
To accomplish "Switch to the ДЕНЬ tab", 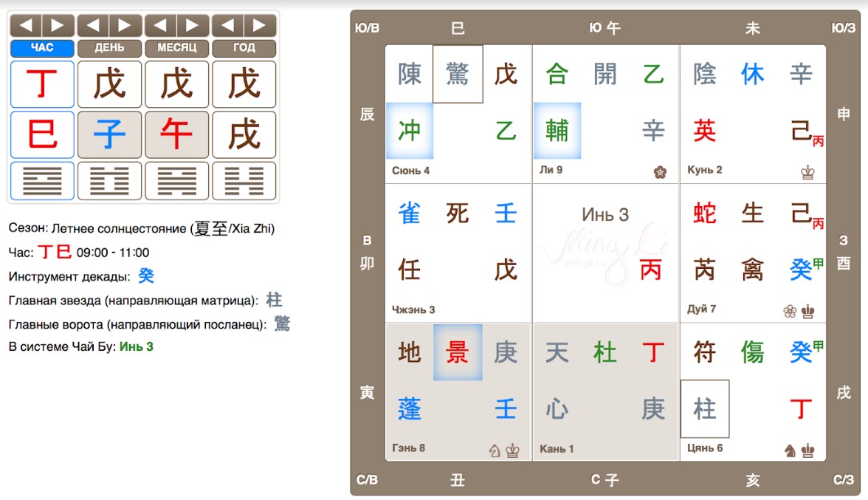I will pos(109,48).
